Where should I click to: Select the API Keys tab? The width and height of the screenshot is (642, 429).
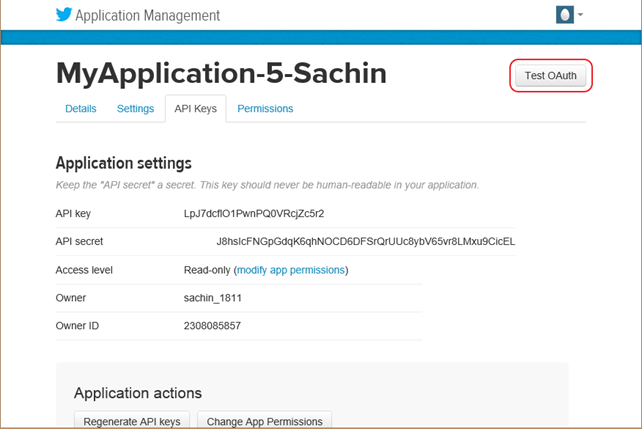tap(195, 108)
